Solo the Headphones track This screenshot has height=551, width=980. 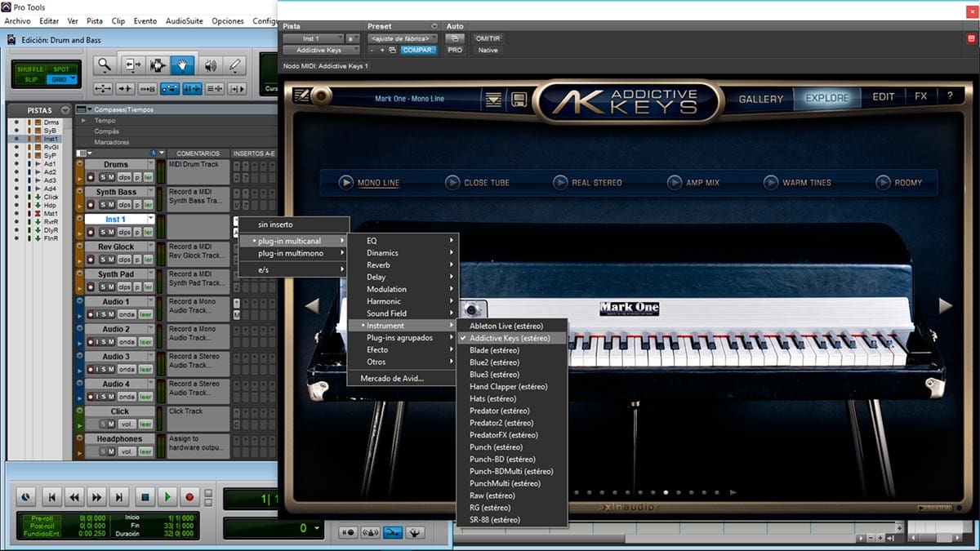pos(103,451)
